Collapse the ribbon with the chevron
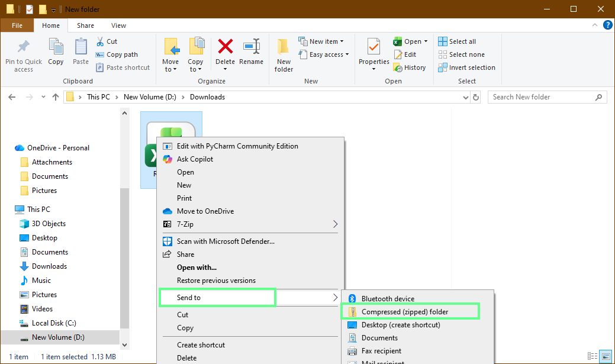Image resolution: width=615 pixels, height=364 pixels. 594,25
